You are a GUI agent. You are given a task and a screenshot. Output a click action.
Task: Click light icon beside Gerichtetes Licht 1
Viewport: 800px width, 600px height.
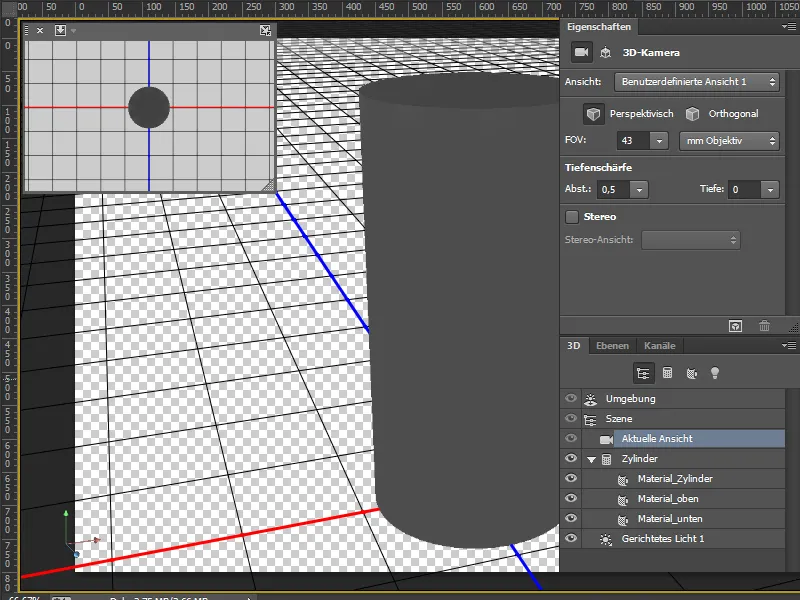(606, 539)
